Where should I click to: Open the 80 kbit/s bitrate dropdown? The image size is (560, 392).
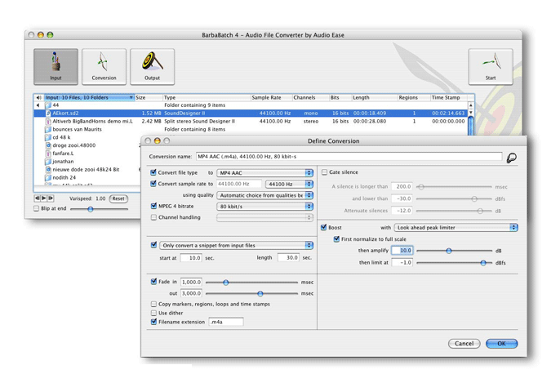click(x=264, y=207)
